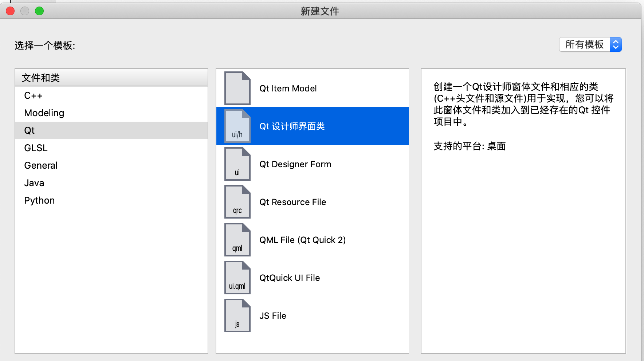Pick the QML File (Qt Quick 2) label
644x361 pixels.
coord(302,240)
